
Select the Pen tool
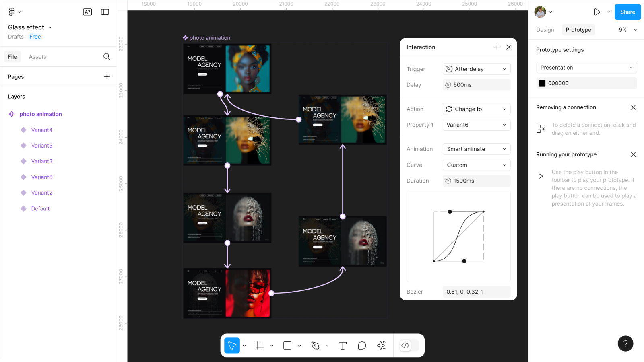tap(315, 346)
